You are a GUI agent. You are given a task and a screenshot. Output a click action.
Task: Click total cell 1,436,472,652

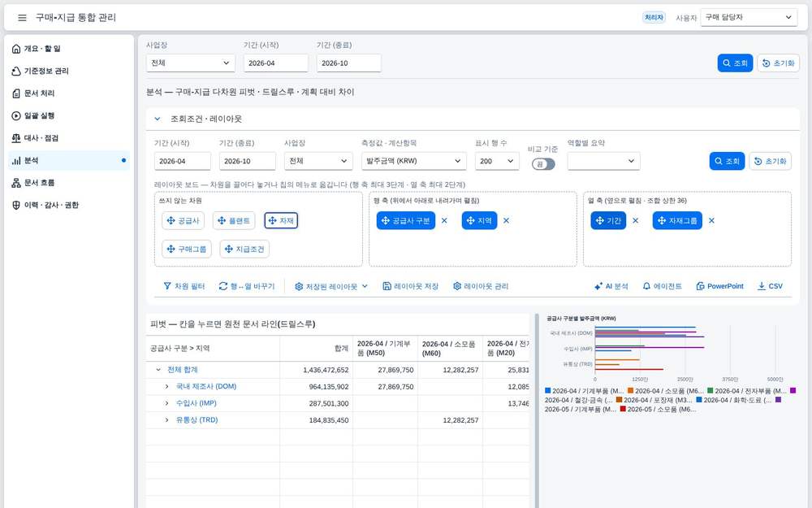[317, 370]
